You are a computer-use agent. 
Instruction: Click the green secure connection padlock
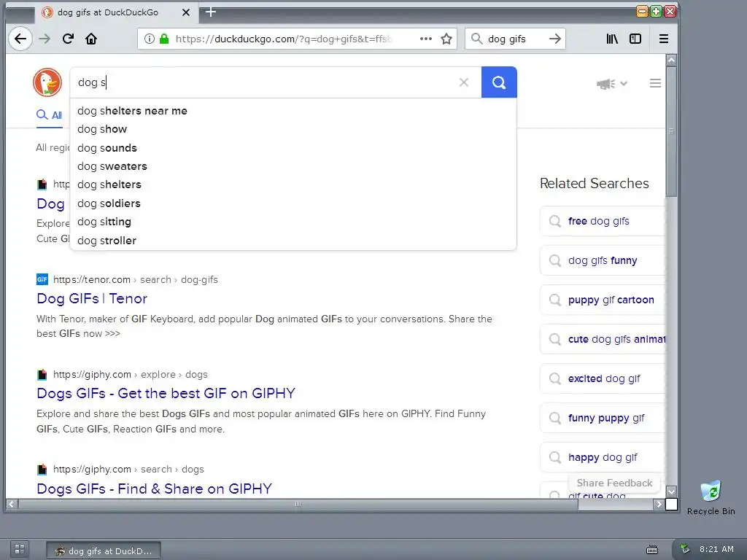(164, 39)
